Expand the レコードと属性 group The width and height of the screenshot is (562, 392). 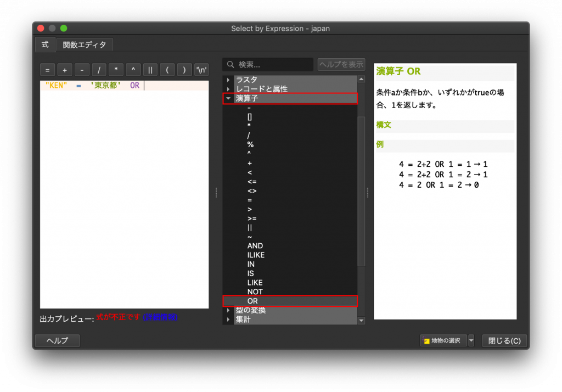click(x=228, y=89)
